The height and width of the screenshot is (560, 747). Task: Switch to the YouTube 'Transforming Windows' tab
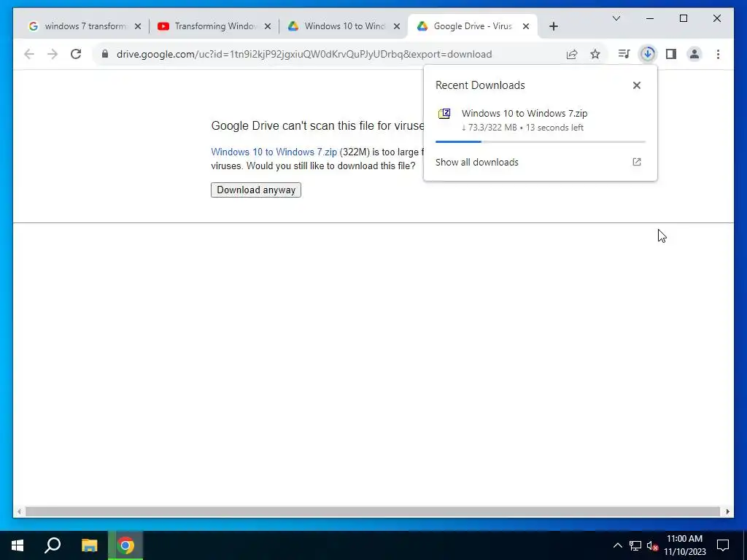point(214,26)
